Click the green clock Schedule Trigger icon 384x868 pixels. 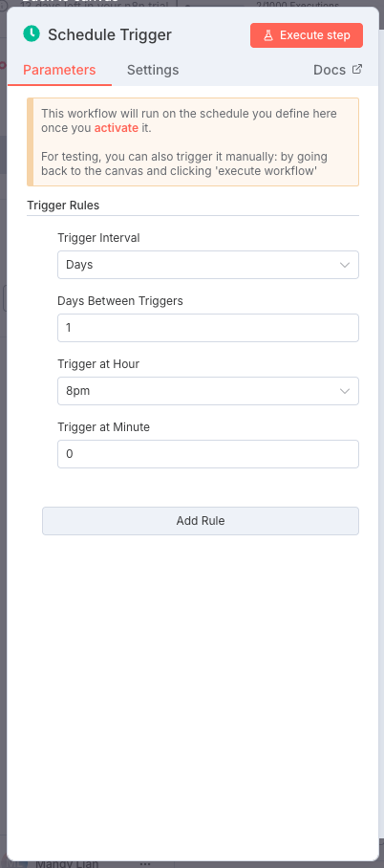[x=32, y=34]
